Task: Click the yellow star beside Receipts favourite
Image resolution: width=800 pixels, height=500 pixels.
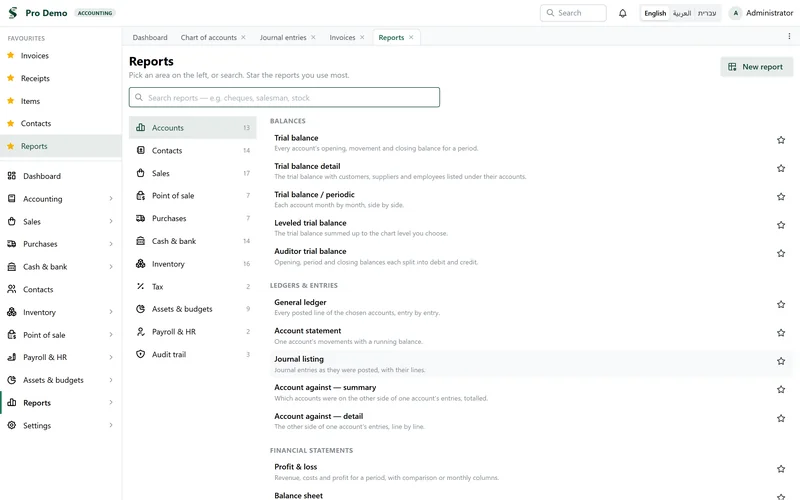Action: pos(11,78)
